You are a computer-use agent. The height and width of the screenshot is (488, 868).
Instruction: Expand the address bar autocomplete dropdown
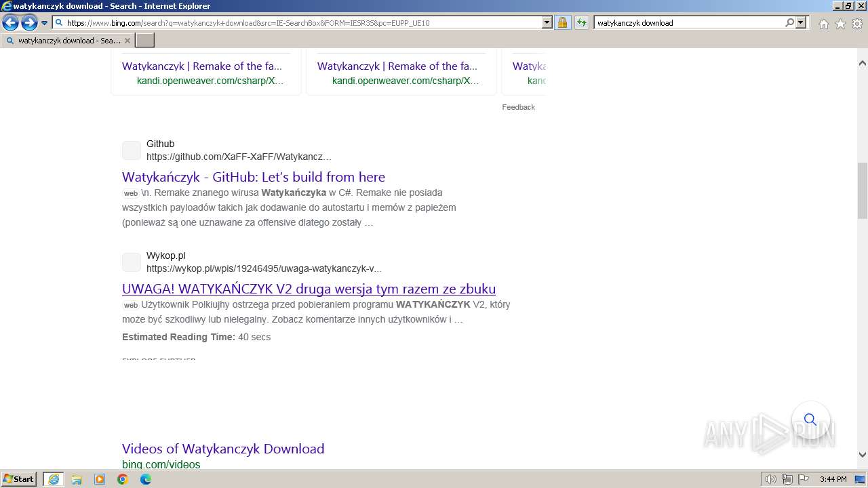pos(547,22)
